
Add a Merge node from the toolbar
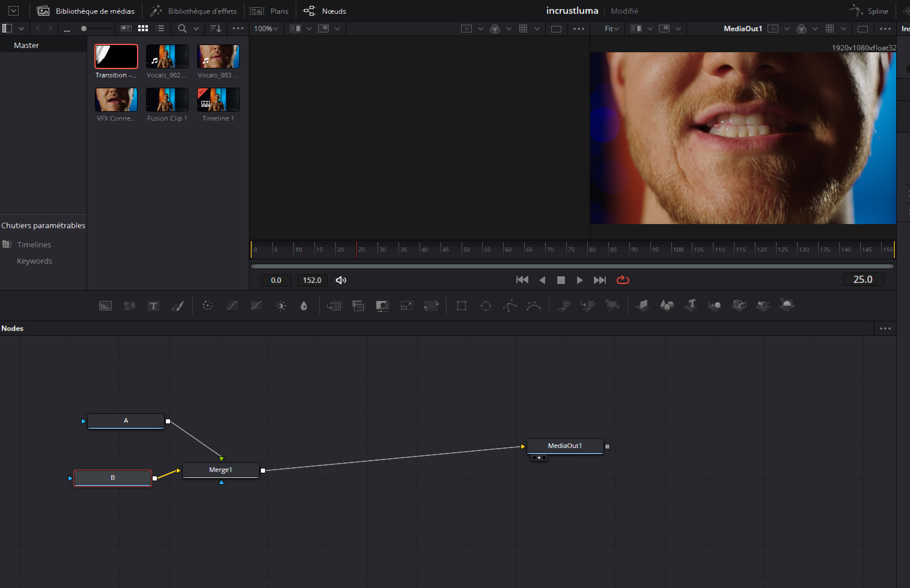pos(334,306)
